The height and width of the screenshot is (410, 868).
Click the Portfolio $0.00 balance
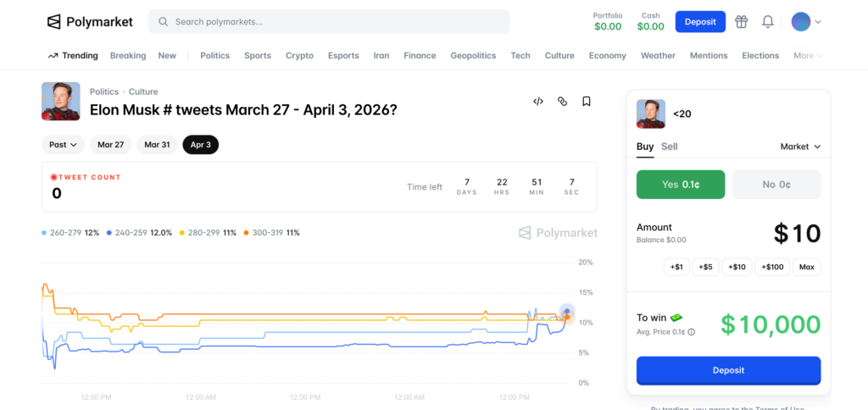click(x=608, y=21)
